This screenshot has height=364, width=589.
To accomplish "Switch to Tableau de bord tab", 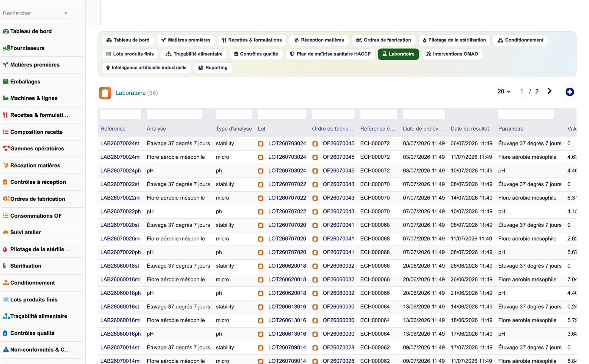I will [x=128, y=40].
